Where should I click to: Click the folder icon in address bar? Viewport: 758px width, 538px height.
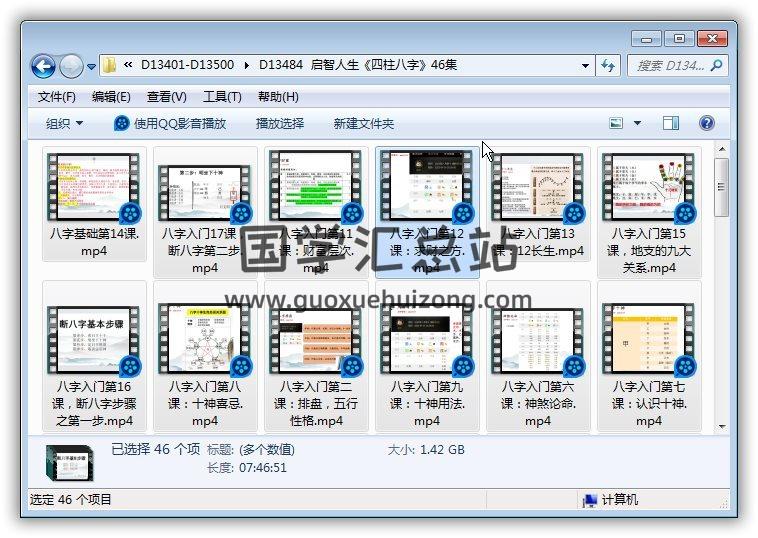point(110,65)
